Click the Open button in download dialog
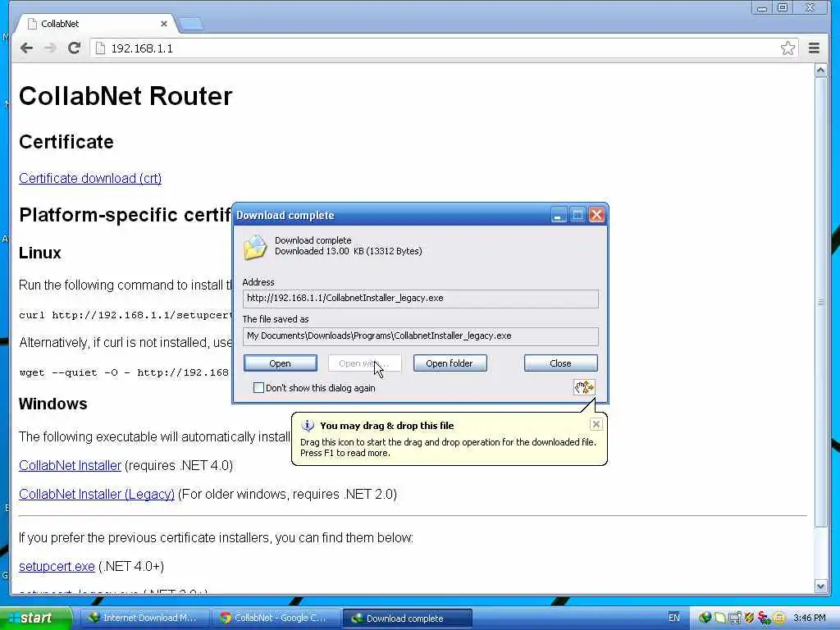 (281, 363)
